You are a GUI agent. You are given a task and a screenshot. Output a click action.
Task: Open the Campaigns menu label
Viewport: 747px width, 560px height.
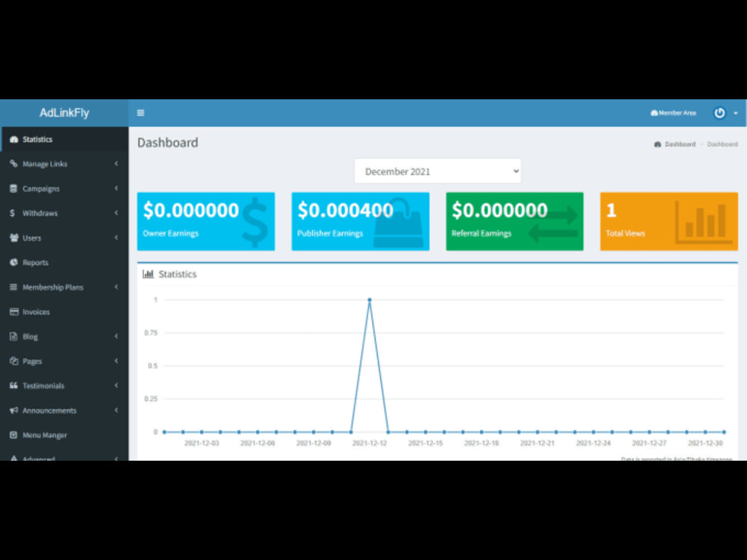point(41,189)
